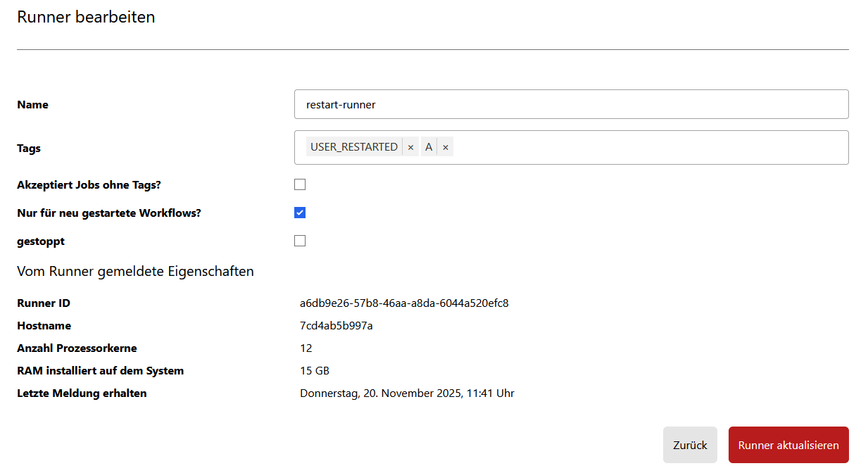Click the Runner bearbeiten page heading
Screen dimensions: 868x473
pyautogui.click(x=86, y=18)
